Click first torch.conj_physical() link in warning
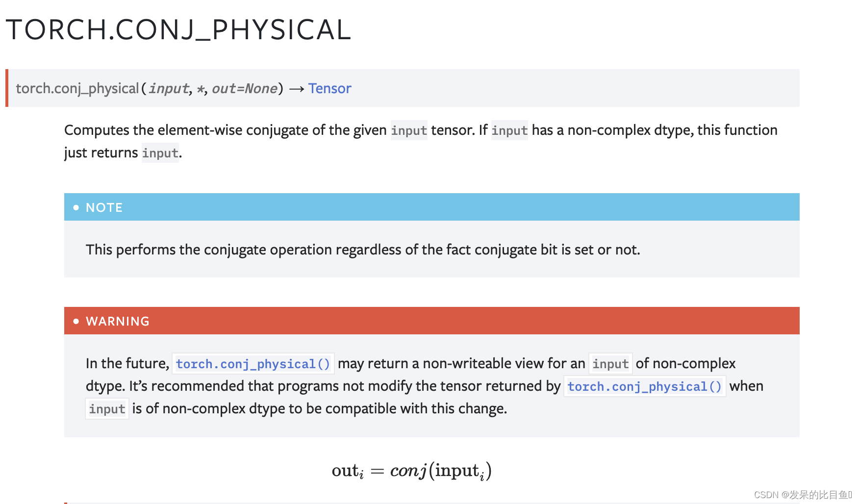 (253, 364)
